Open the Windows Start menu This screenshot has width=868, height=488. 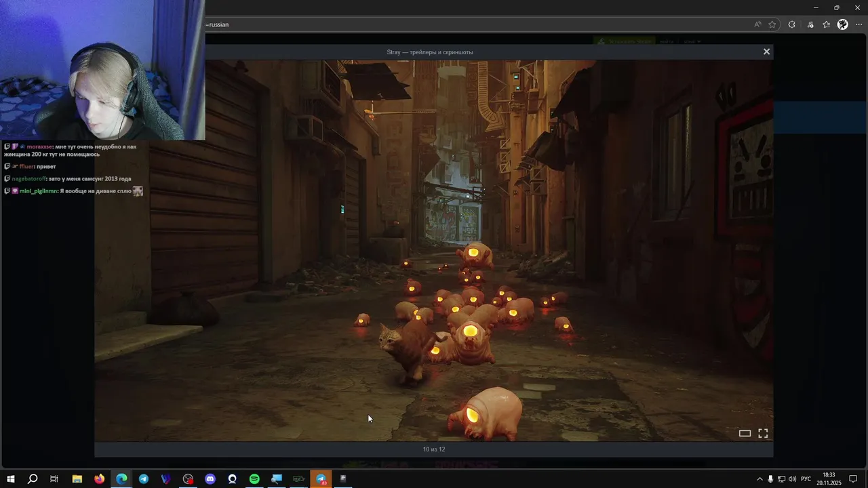[11, 479]
